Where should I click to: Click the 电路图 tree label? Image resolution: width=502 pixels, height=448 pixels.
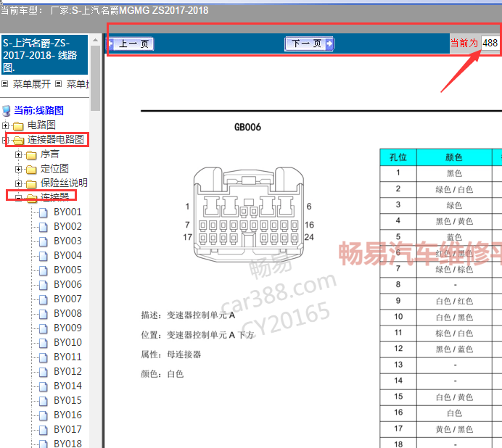[41, 125]
